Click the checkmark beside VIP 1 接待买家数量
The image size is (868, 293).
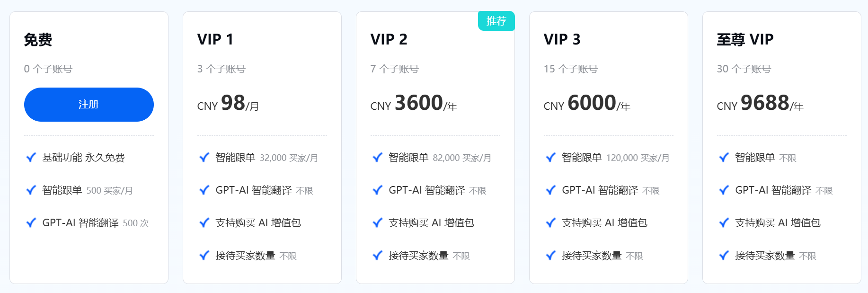(x=204, y=255)
